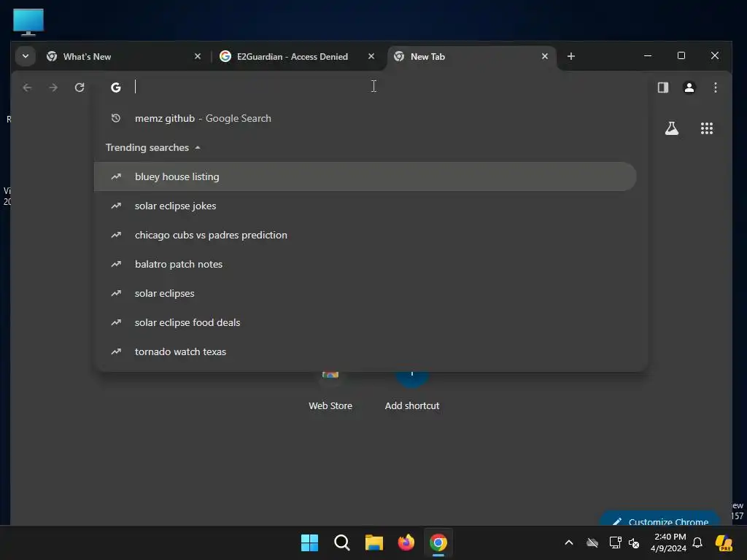Open the profile avatar menu

tap(689, 87)
